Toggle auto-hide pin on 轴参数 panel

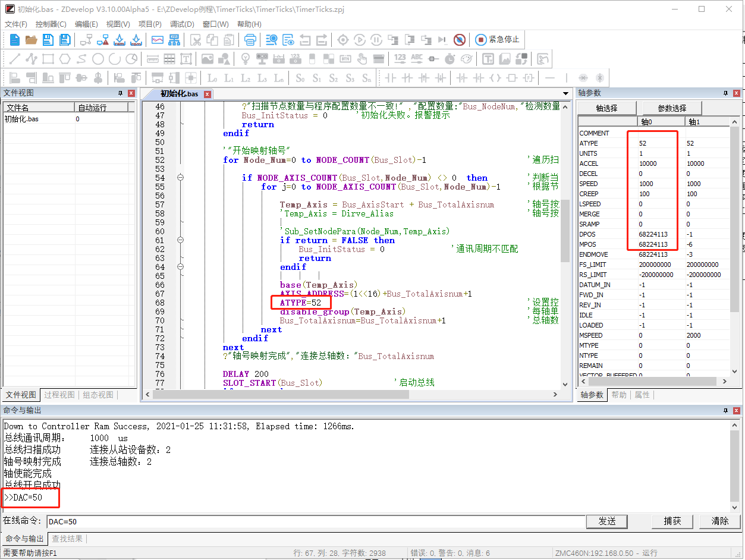725,93
